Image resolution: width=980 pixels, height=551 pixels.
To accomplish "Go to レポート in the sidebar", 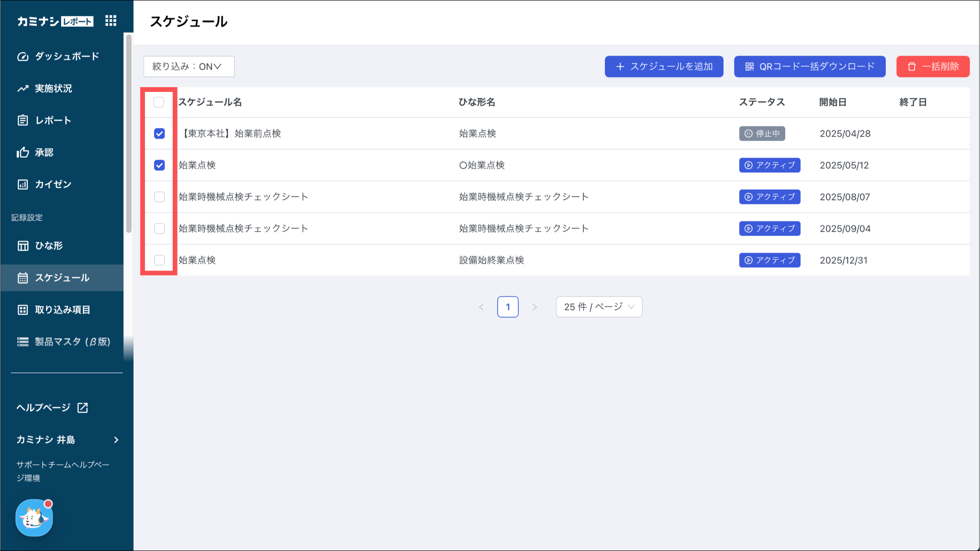I will (x=53, y=120).
